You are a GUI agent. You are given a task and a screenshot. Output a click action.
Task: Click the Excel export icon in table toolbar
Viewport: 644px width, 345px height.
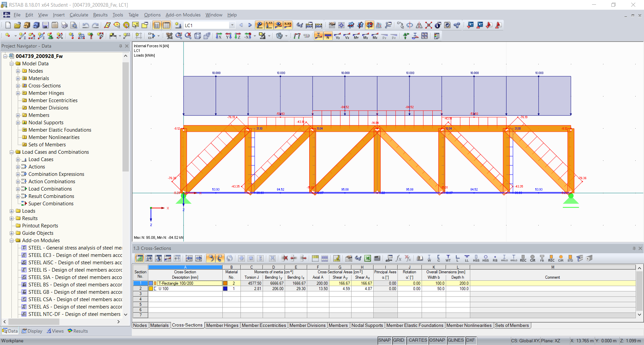tap(368, 258)
